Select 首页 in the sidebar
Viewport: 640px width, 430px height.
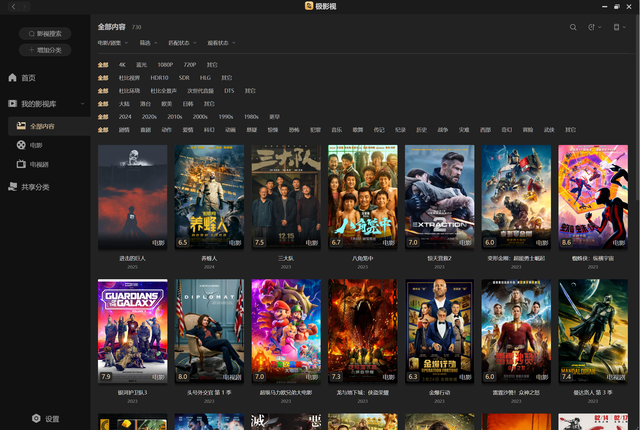click(x=29, y=78)
